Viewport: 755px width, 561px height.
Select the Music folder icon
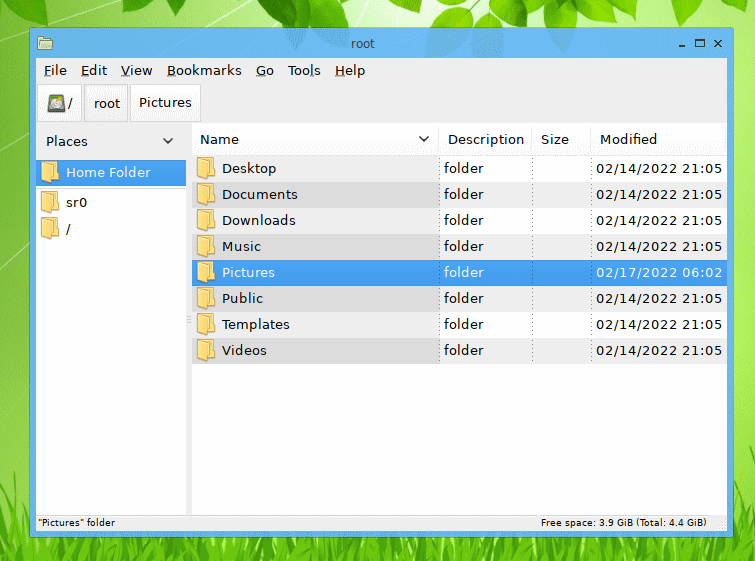point(206,246)
